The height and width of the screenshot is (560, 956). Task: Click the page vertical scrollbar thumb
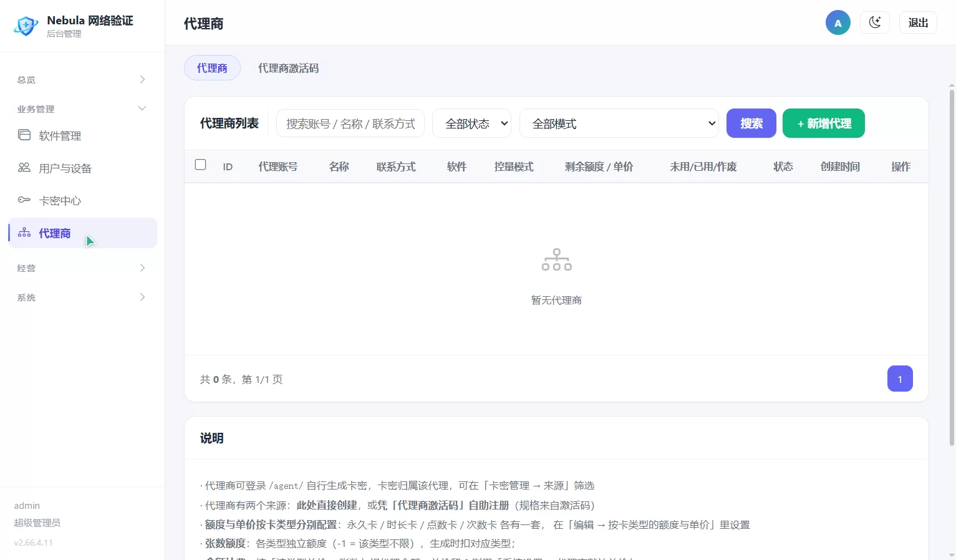coord(952,268)
